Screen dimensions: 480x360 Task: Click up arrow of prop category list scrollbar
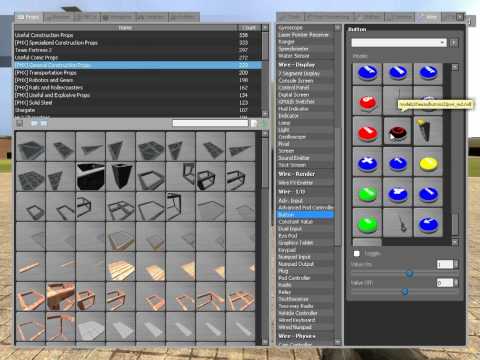tap(265, 28)
